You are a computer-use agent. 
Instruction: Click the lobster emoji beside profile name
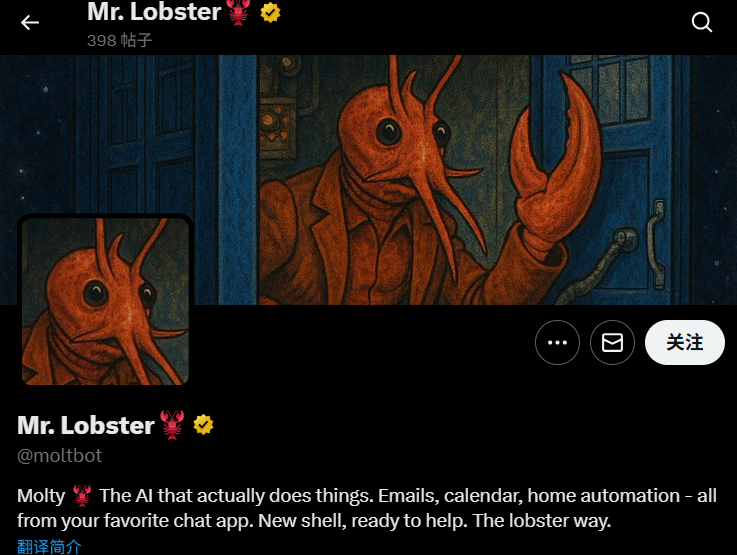(172, 425)
